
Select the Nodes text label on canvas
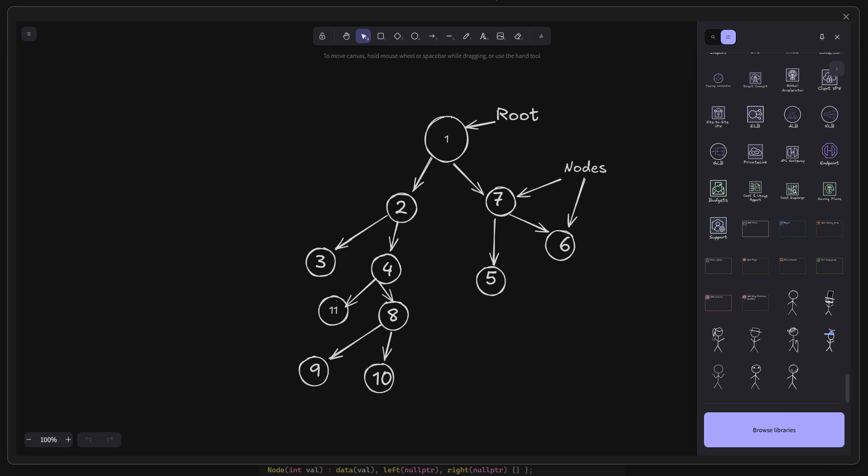(585, 168)
